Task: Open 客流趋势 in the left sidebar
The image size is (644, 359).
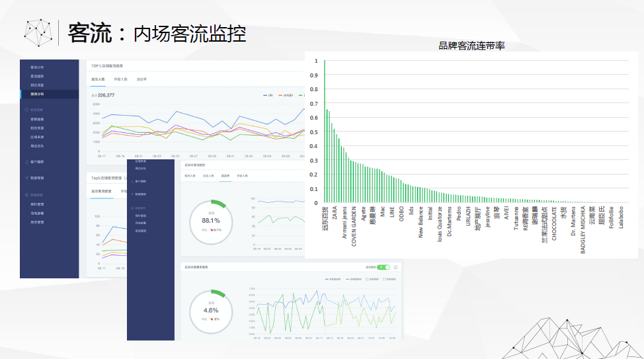Action: pyautogui.click(x=37, y=77)
